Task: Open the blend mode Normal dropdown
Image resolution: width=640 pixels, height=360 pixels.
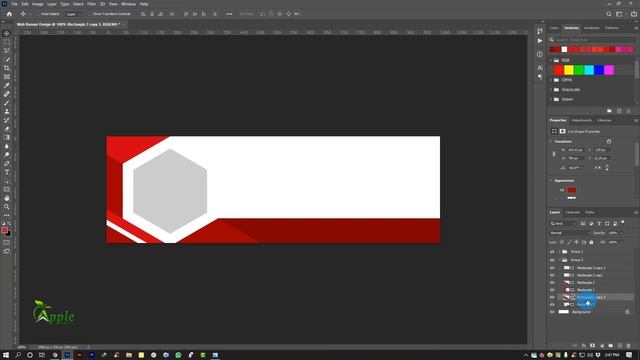Action: (569, 233)
